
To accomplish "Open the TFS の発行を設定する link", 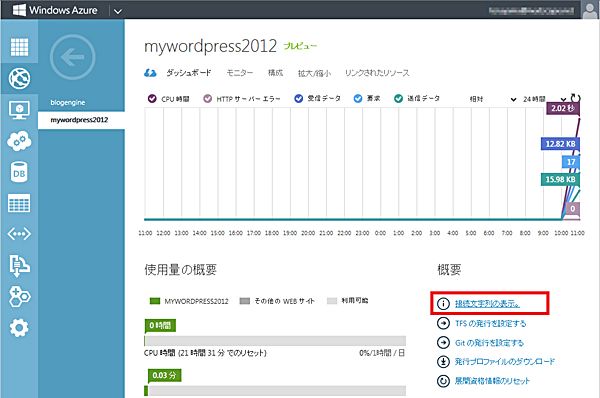I will pos(491,323).
